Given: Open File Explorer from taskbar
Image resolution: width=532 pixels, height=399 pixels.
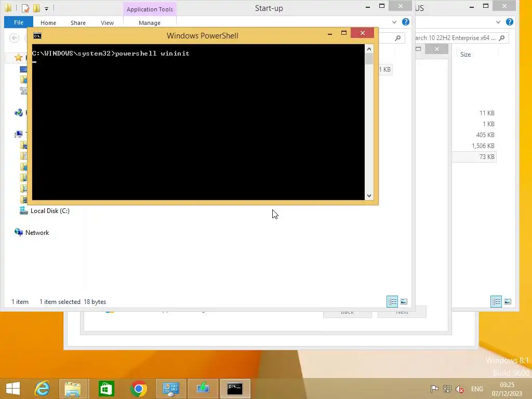Looking at the screenshot, I should (73, 389).
